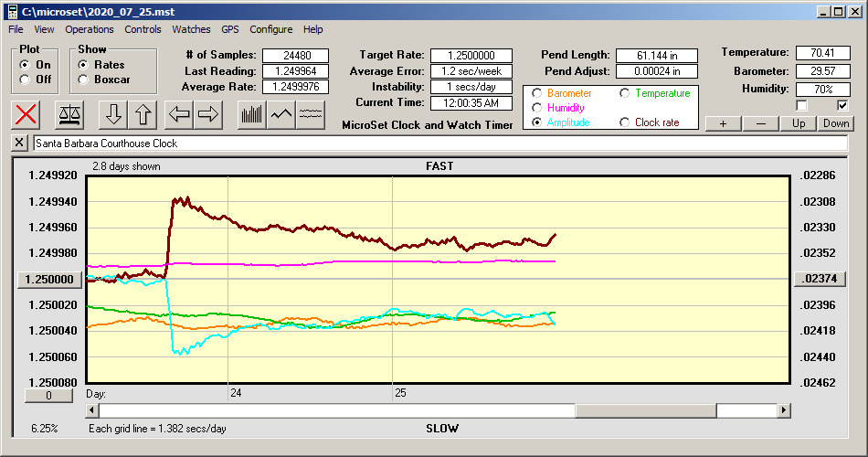The image size is (868, 457).
Task: Click the 6.25% label
Action: (44, 428)
